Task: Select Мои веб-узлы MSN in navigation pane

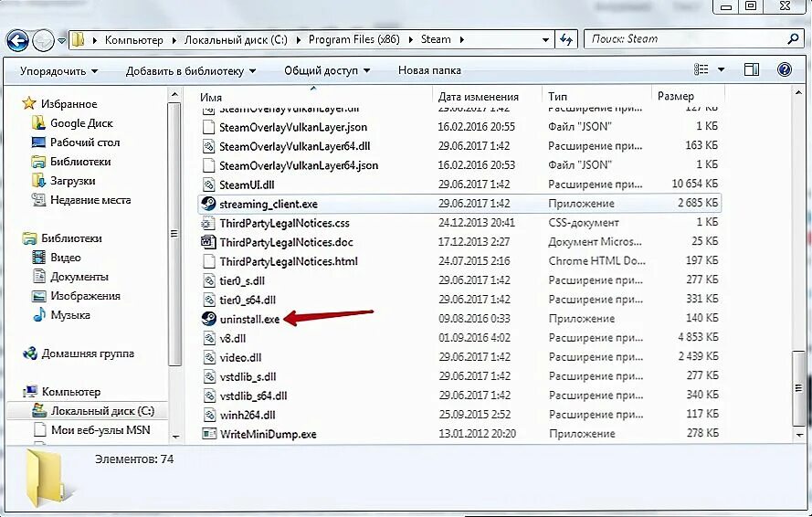Action: tap(100, 430)
